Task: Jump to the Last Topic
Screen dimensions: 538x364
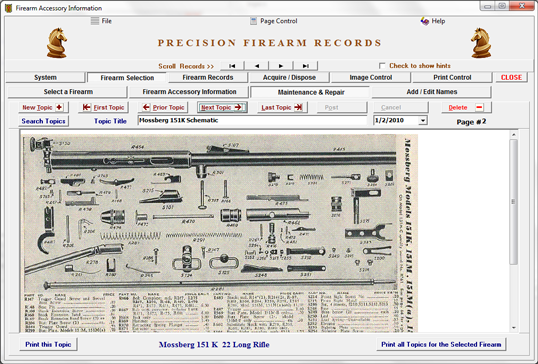Action: click(x=282, y=107)
